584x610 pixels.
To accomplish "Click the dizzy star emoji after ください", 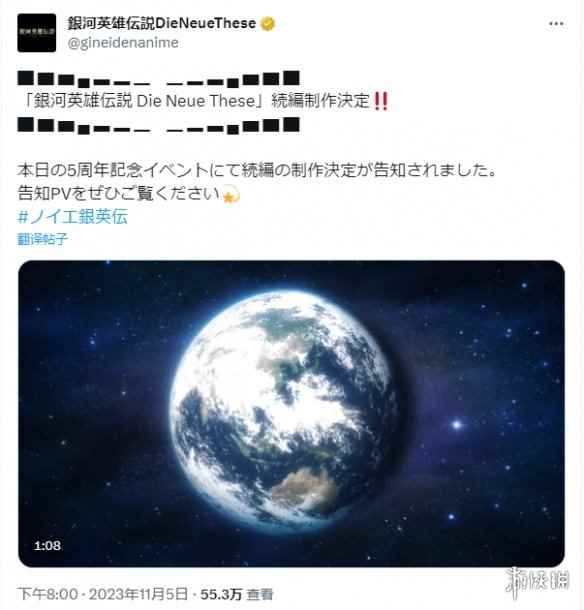I will click(231, 194).
